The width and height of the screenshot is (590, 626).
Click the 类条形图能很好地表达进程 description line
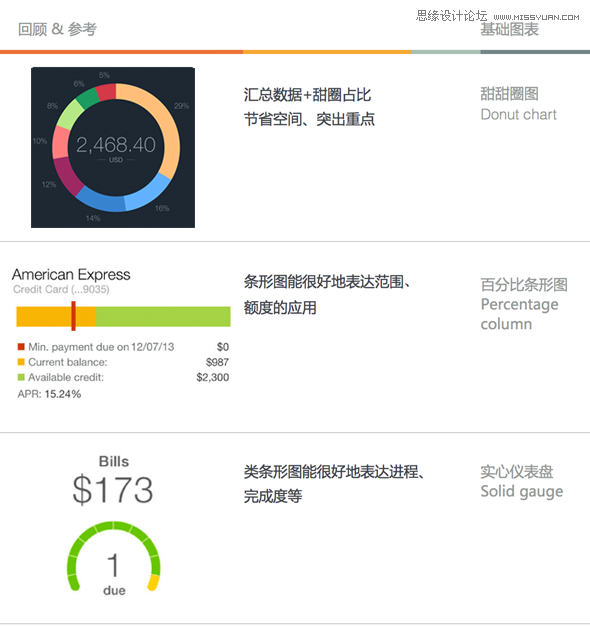(x=334, y=472)
